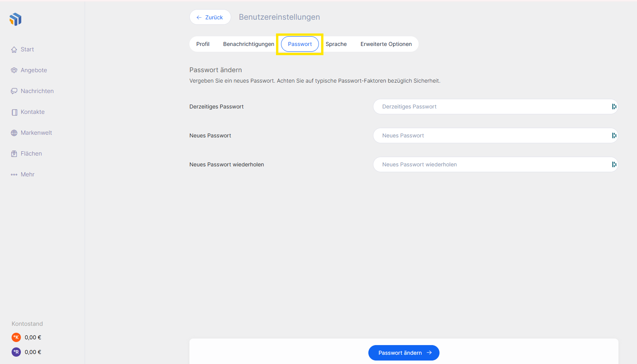Click the Flächen icon in sidebar
The height and width of the screenshot is (364, 637).
[14, 154]
